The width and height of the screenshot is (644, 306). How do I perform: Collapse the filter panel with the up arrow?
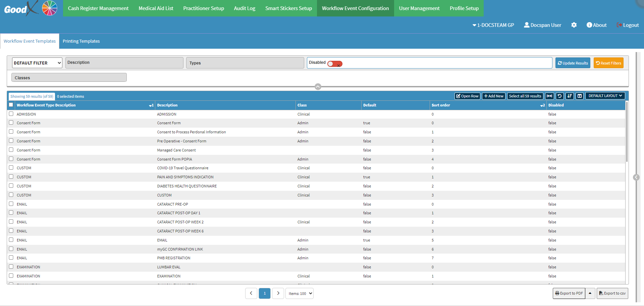click(318, 87)
